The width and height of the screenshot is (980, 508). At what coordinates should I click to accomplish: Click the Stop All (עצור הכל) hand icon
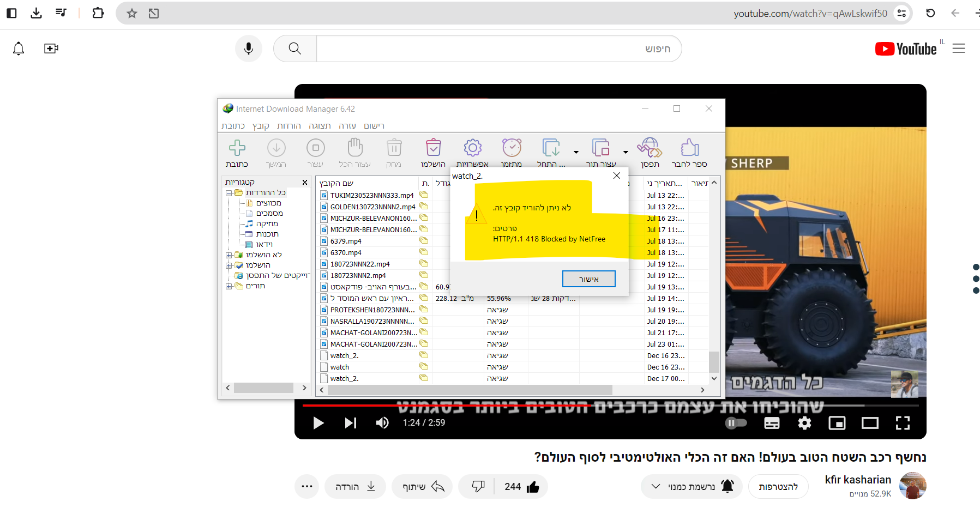pyautogui.click(x=354, y=148)
